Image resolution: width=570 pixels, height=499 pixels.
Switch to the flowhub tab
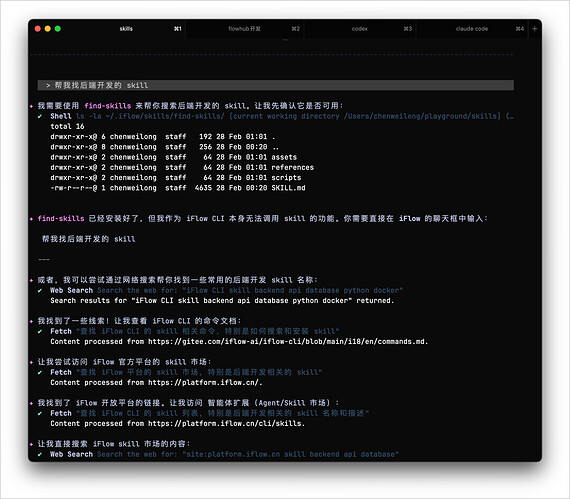click(245, 29)
